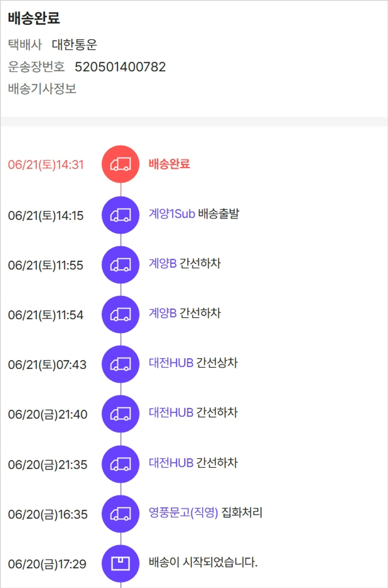Open the 계양1Sub location link
This screenshot has height=588, width=388.
pos(172,214)
